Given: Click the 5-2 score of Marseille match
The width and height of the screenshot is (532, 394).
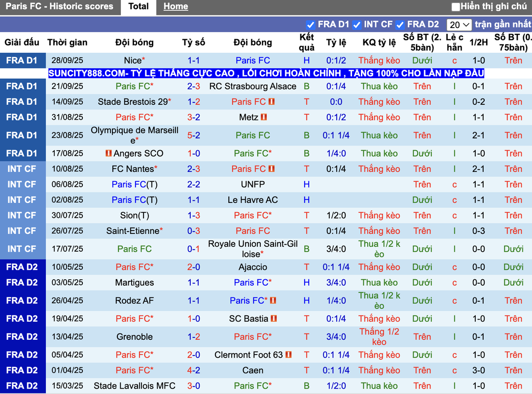Looking at the screenshot, I should coord(194,135).
